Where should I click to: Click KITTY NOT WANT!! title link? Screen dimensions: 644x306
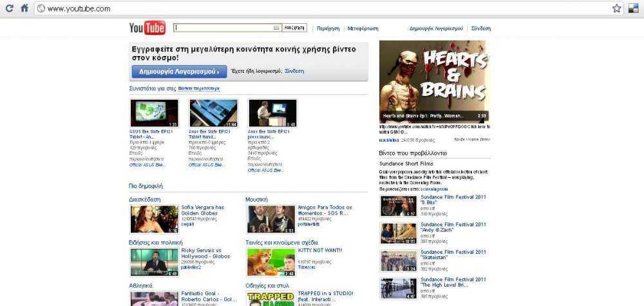(320, 250)
